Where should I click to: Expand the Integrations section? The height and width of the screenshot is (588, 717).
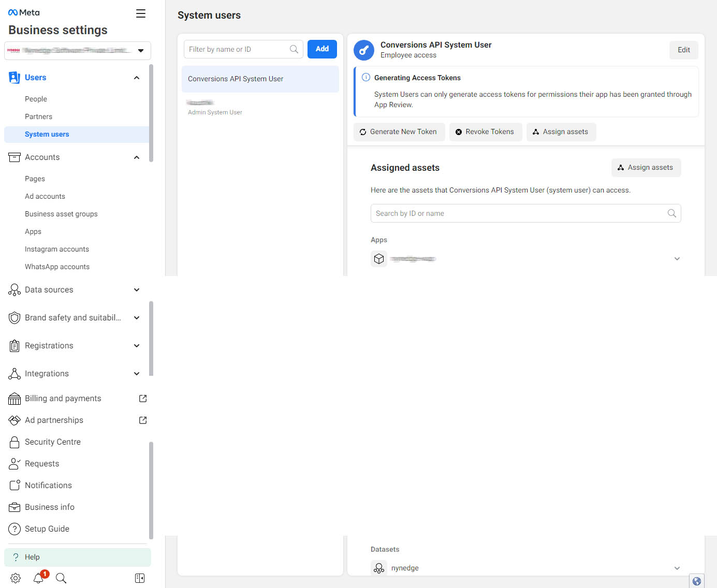[137, 374]
